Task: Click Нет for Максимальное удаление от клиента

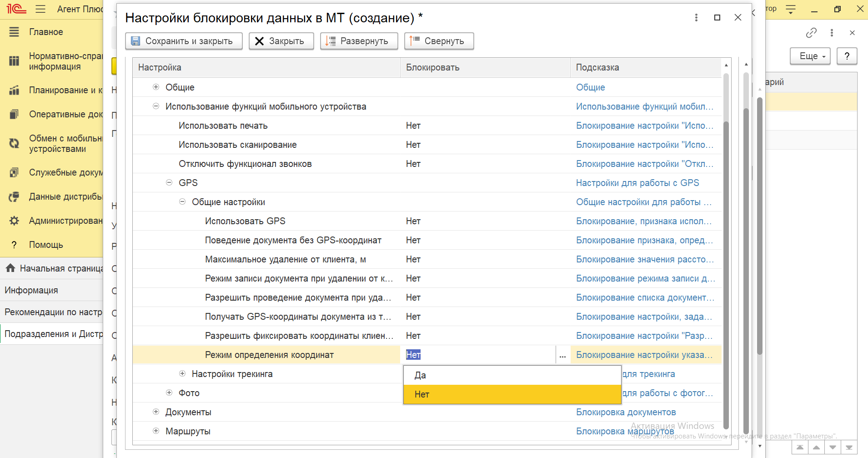Action: (x=413, y=259)
